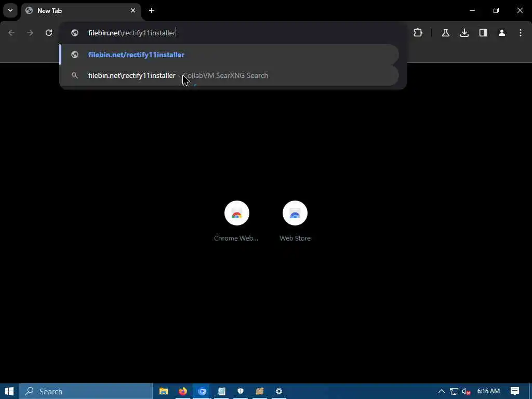Open the Web Store shortcut tile
532x399 pixels.
(295, 221)
